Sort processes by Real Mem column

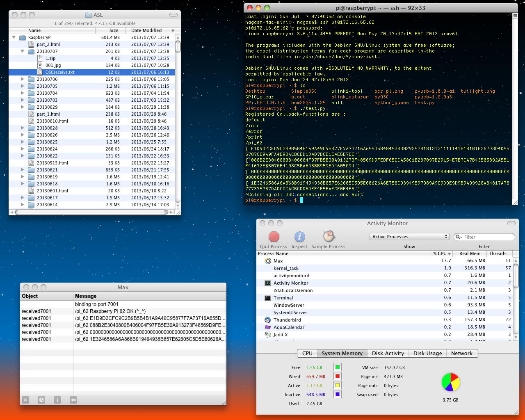point(470,253)
